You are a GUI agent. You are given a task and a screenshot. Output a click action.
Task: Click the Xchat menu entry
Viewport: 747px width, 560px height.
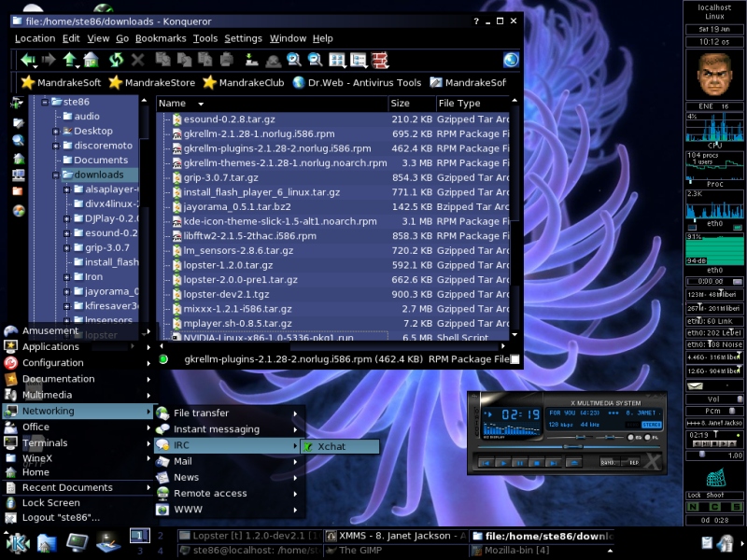340,447
